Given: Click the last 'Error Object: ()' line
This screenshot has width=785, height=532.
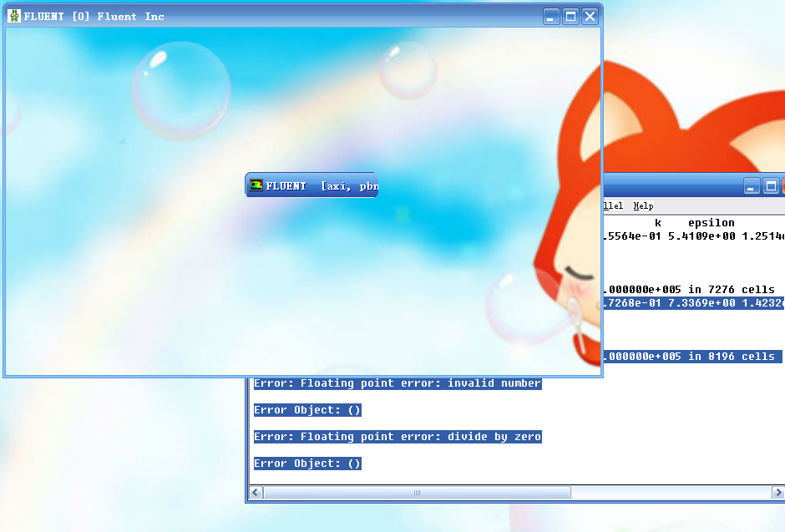Looking at the screenshot, I should (307, 464).
